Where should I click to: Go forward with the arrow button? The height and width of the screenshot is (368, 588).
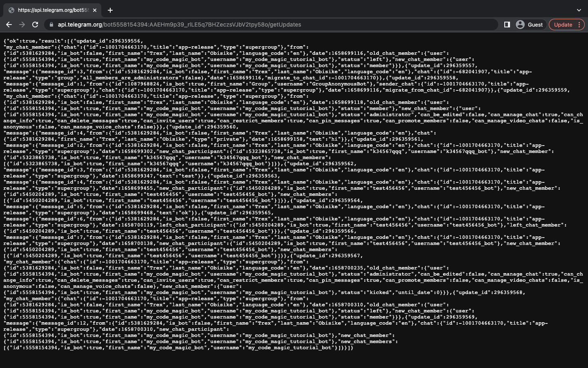tap(22, 25)
